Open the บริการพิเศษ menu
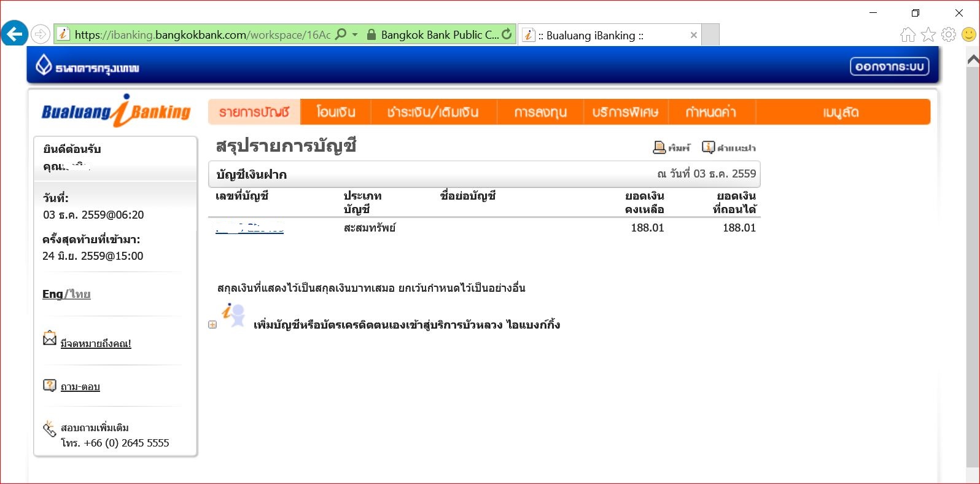Image resolution: width=980 pixels, height=484 pixels. click(625, 112)
